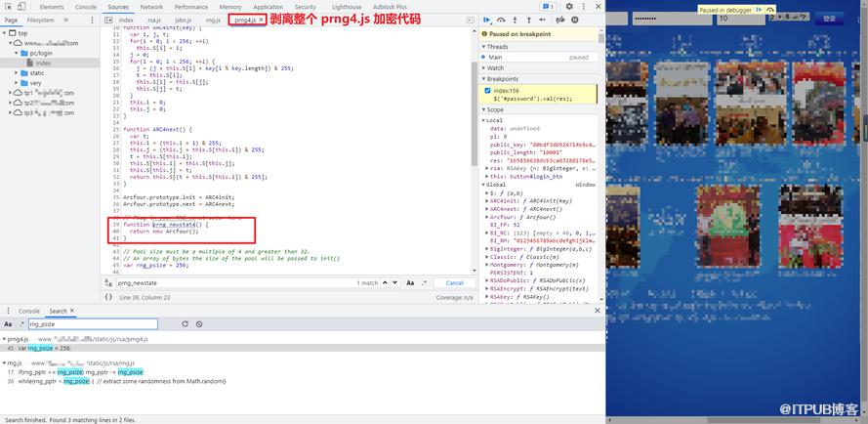868x424 pixels.
Task: Switch to the Elements panel
Action: tap(52, 7)
